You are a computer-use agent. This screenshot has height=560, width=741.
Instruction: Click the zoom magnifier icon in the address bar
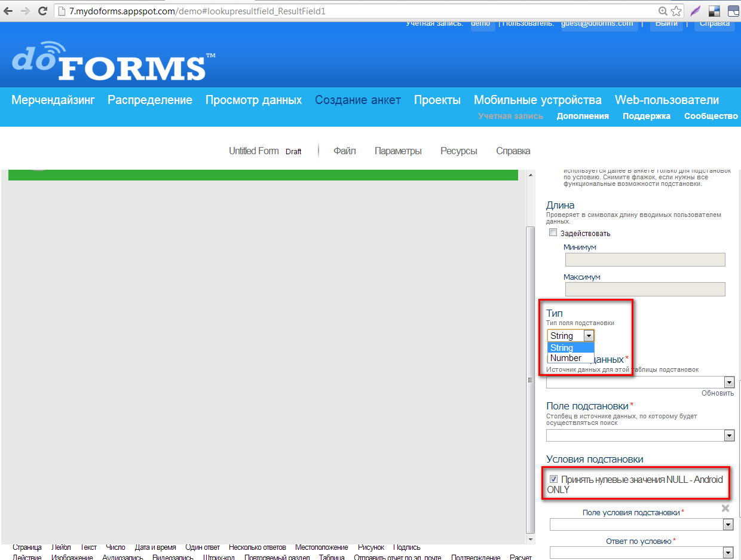(x=663, y=11)
